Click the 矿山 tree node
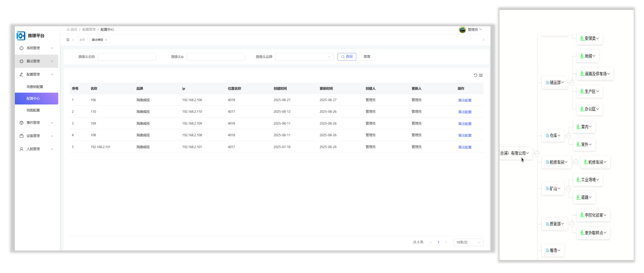 (553, 189)
